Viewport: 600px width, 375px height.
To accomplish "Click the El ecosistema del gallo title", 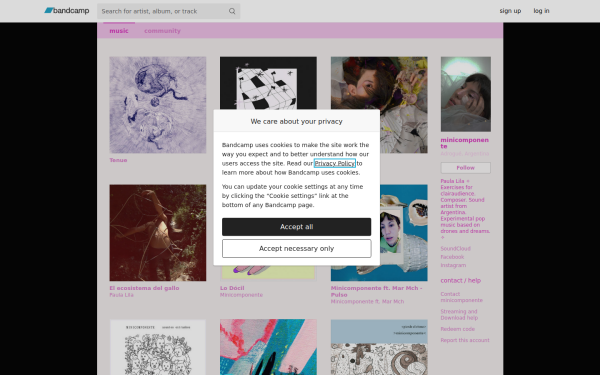I will (x=144, y=288).
